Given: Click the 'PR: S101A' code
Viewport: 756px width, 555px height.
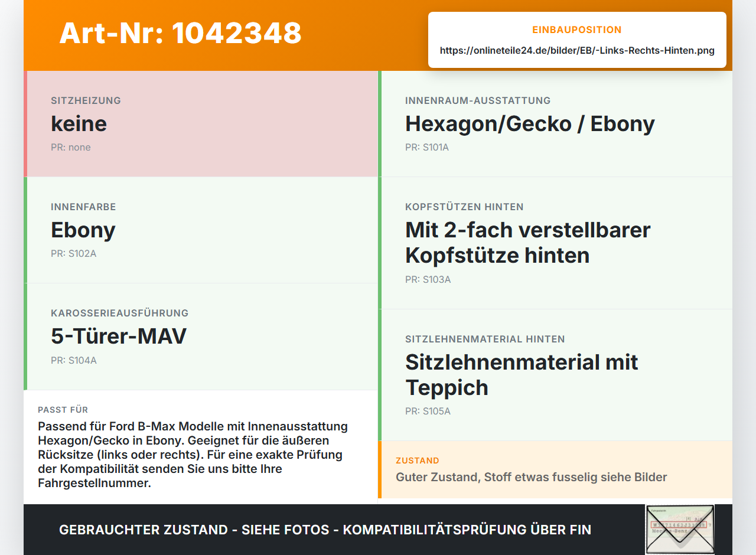Looking at the screenshot, I should coord(427,148).
